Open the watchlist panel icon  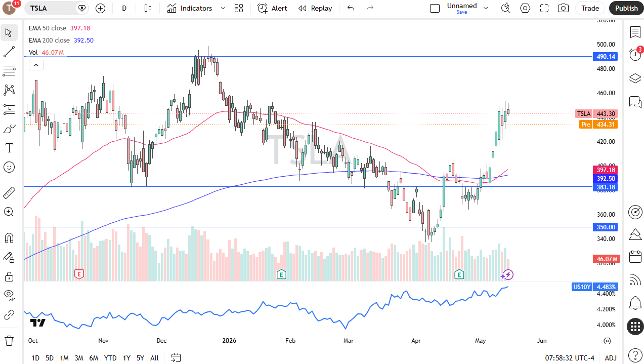click(x=635, y=32)
